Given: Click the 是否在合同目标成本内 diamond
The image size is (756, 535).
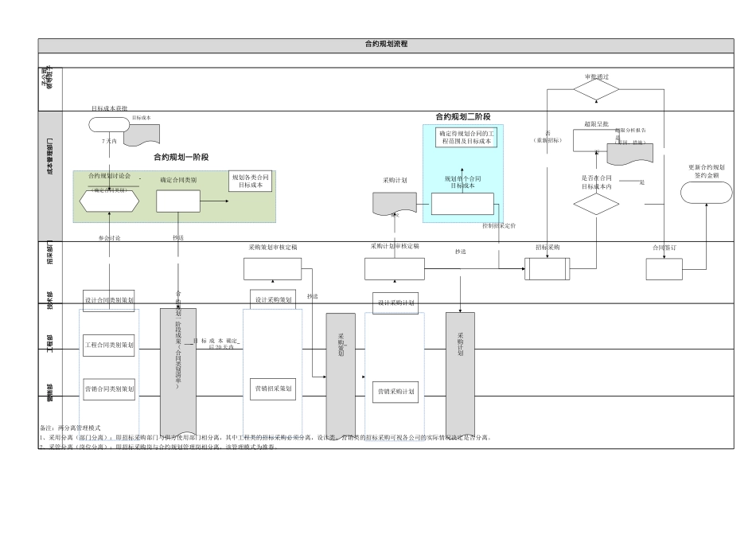Looking at the screenshot, I should click(596, 204).
